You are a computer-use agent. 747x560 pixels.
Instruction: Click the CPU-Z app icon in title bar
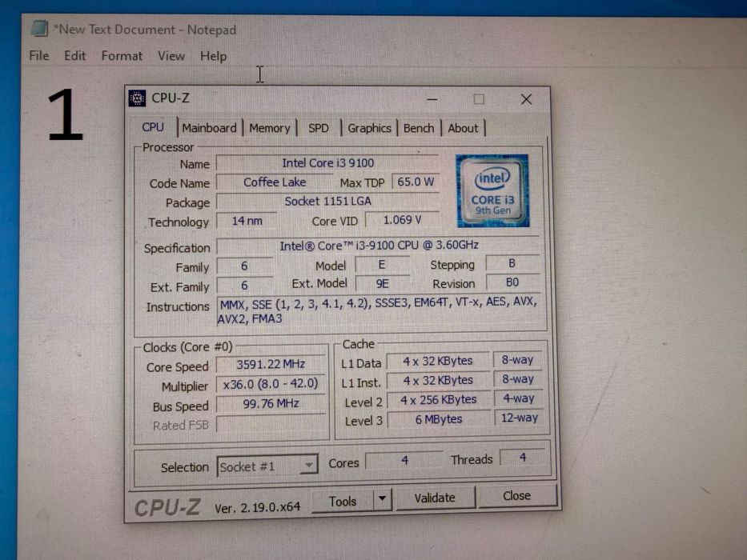pyautogui.click(x=137, y=98)
